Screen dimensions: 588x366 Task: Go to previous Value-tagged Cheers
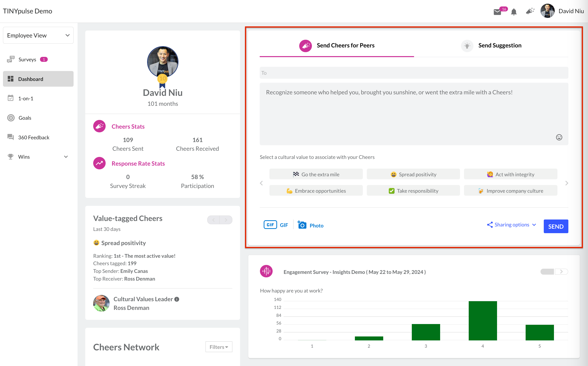pyautogui.click(x=213, y=220)
